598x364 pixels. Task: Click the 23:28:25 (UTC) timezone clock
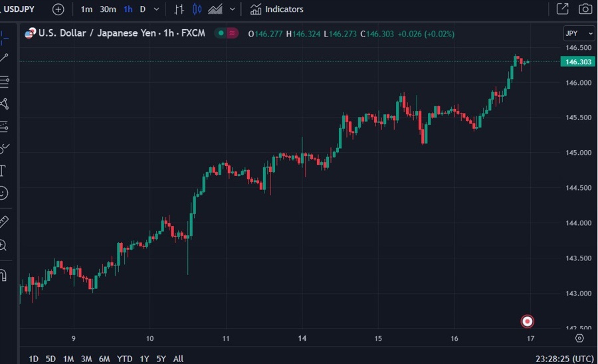[x=563, y=359]
